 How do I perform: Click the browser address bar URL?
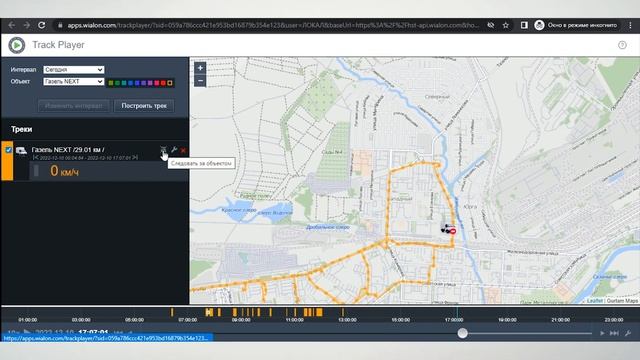[x=273, y=25]
